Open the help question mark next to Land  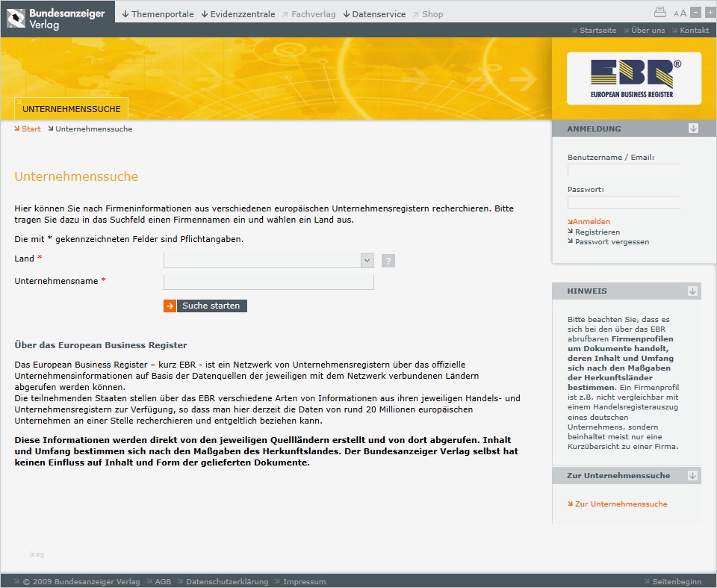(x=388, y=261)
